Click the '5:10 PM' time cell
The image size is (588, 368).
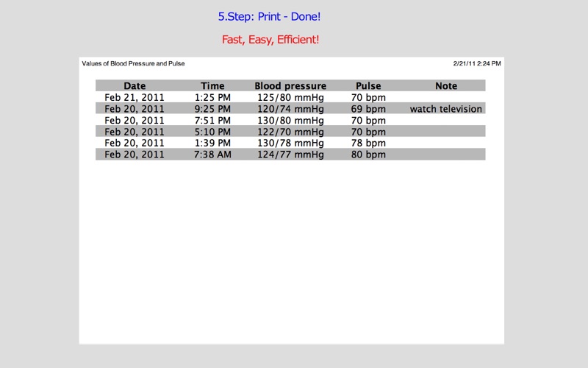click(212, 132)
